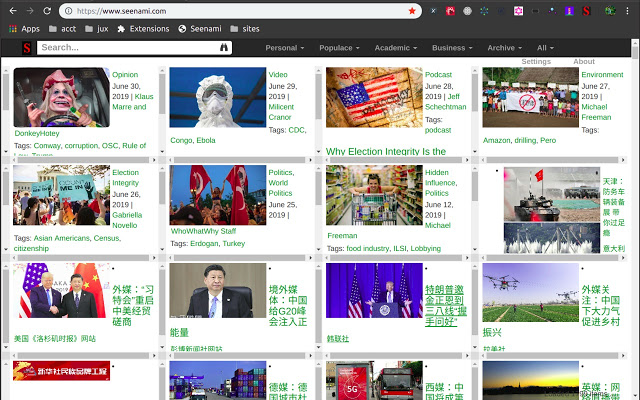Open the pink hexagram extension icon

518,11
